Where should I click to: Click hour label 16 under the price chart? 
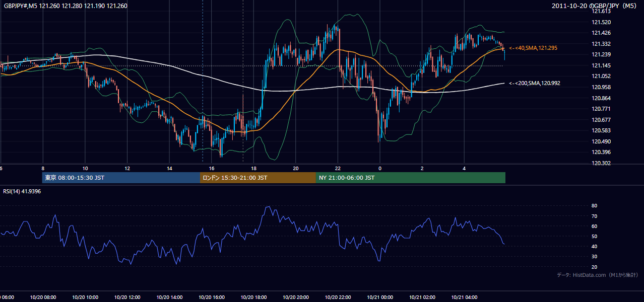pyautogui.click(x=212, y=169)
